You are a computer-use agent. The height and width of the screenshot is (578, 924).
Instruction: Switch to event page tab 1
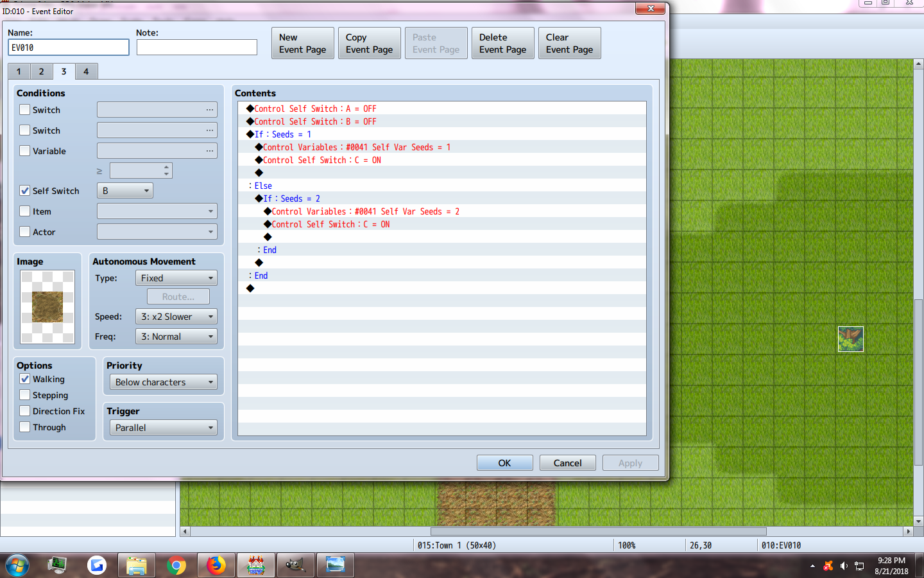pyautogui.click(x=19, y=71)
